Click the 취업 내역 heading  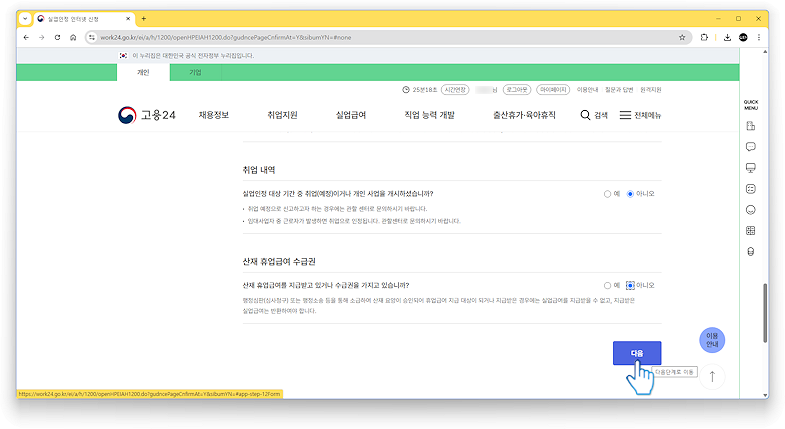tap(259, 170)
